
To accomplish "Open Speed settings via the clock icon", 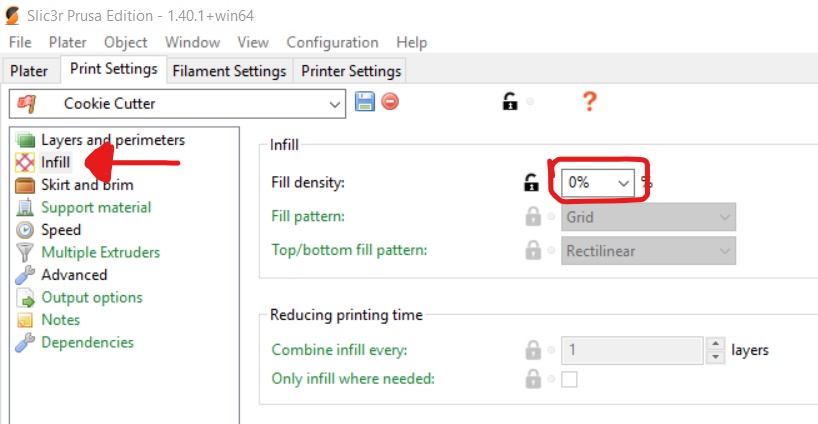I will (x=25, y=230).
